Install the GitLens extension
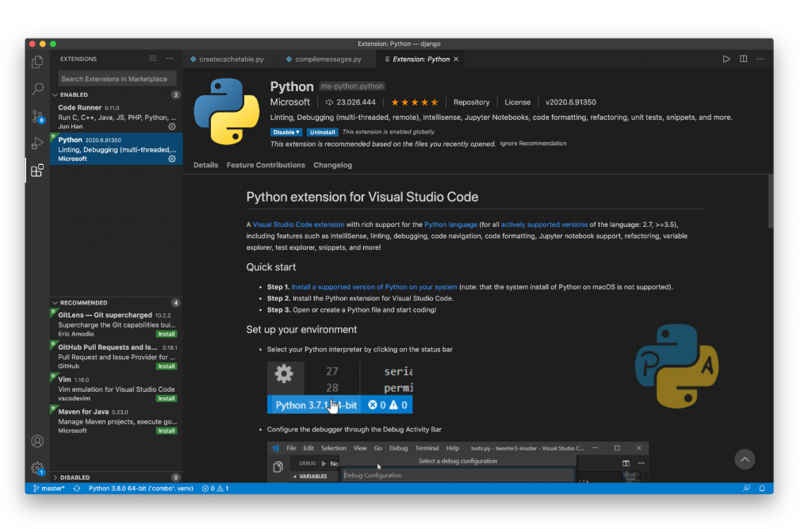Viewport: 812px width, 529px height. point(166,334)
